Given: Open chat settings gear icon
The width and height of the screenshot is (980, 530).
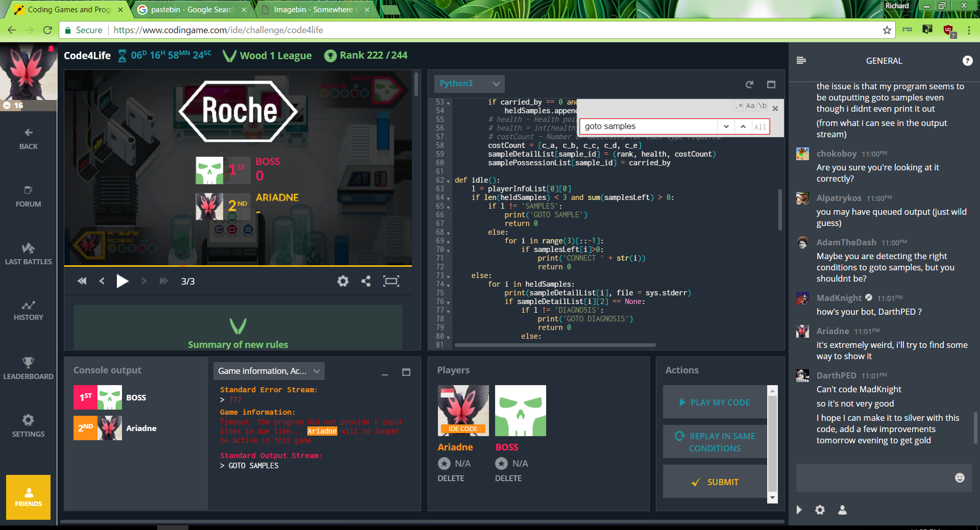Looking at the screenshot, I should click(x=820, y=510).
